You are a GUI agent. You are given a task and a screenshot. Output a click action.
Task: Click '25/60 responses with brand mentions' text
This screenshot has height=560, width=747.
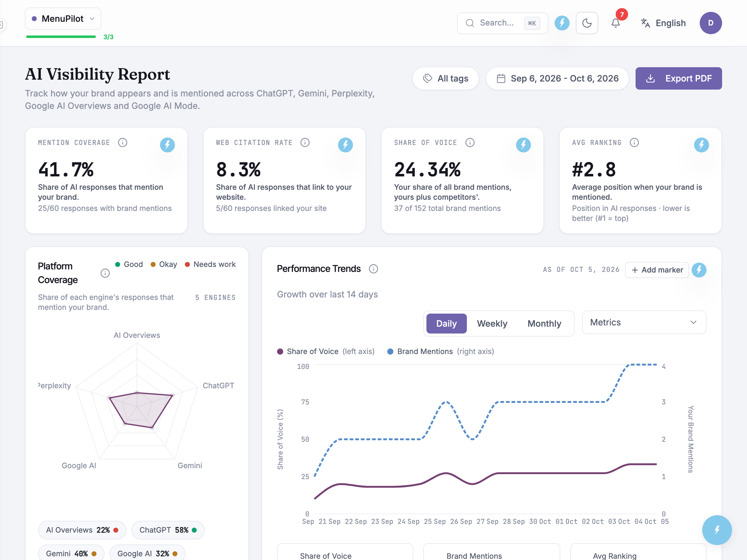[x=105, y=208]
